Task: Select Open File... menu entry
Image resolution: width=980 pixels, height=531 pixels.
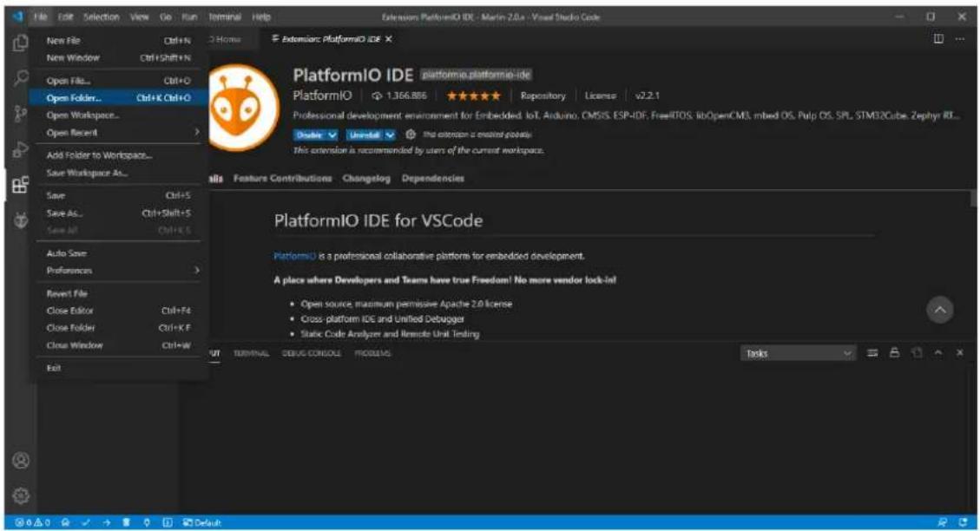Action: pos(119,81)
